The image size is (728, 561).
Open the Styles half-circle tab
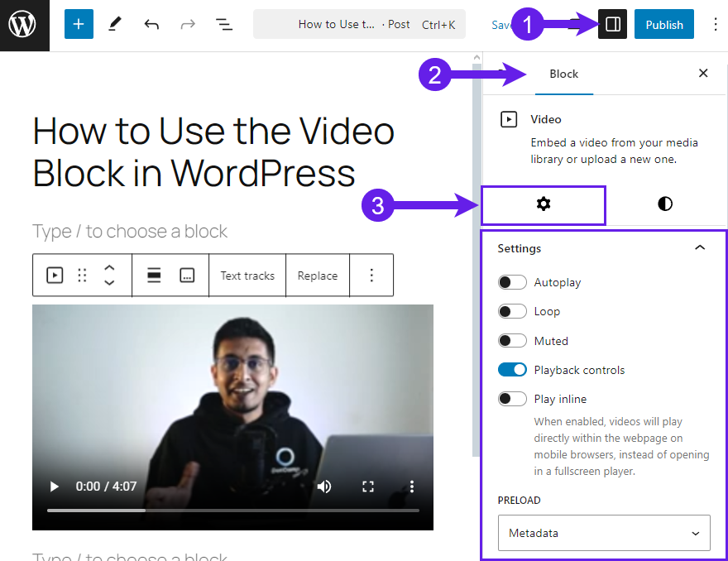[665, 204]
